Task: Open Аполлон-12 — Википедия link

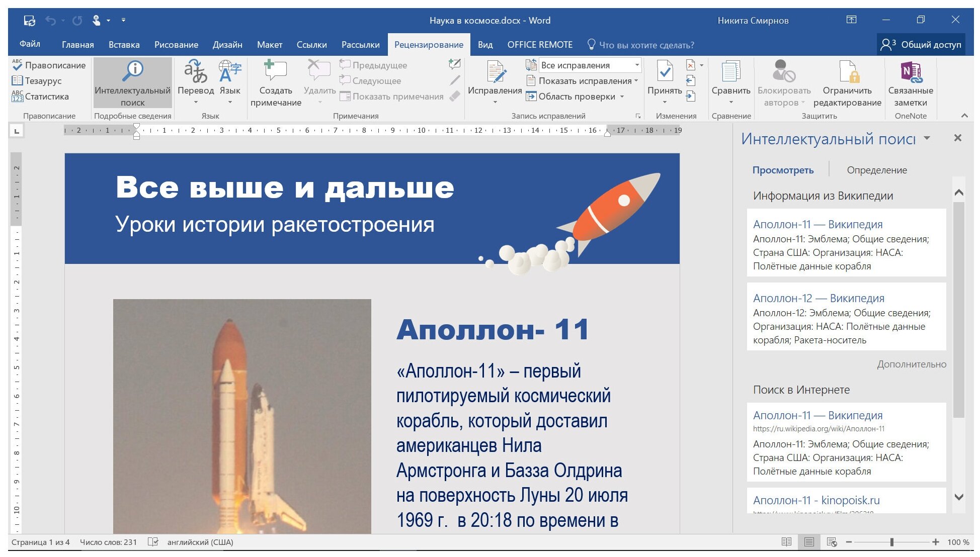Action: click(x=818, y=298)
